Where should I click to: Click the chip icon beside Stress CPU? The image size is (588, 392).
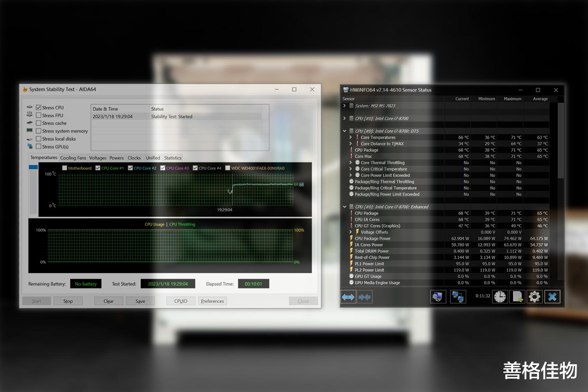point(29,107)
